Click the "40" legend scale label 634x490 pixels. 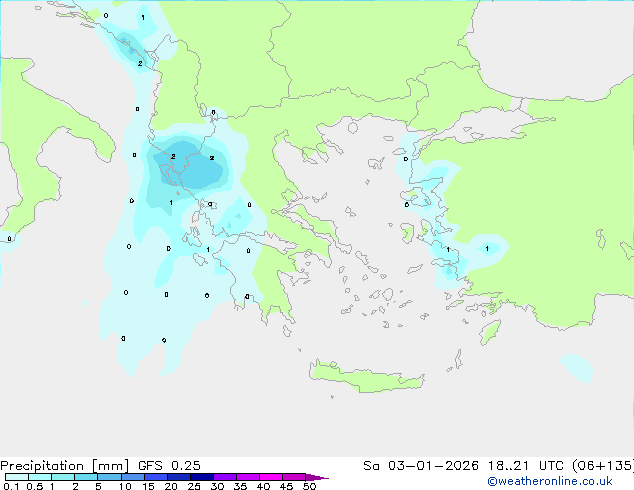pyautogui.click(x=263, y=486)
